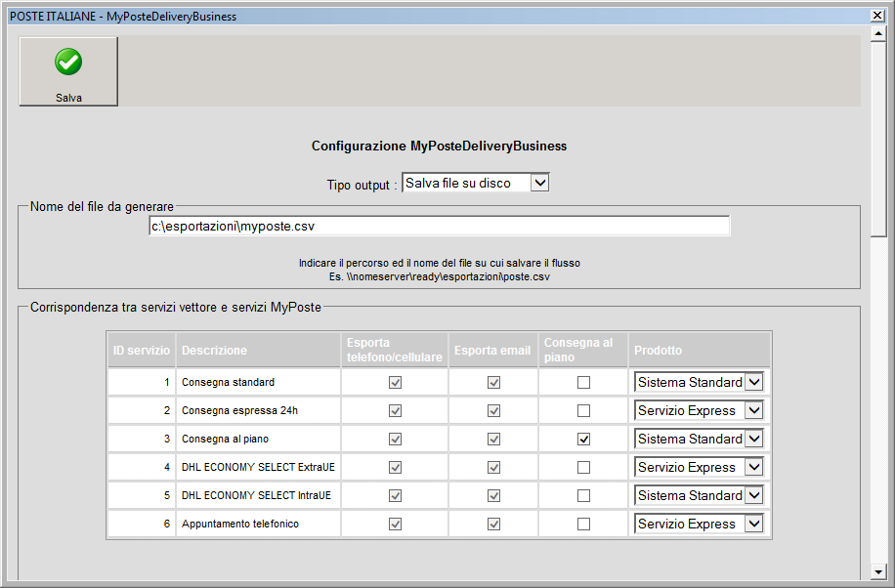
Task: Toggle Esporta telefono/cellulare for Consegna espressa 24h
Action: [x=395, y=410]
